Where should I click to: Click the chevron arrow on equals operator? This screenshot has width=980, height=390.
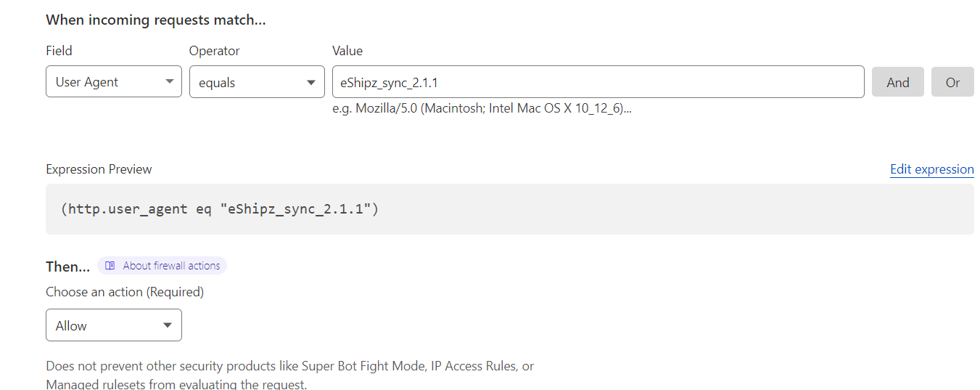coord(312,82)
